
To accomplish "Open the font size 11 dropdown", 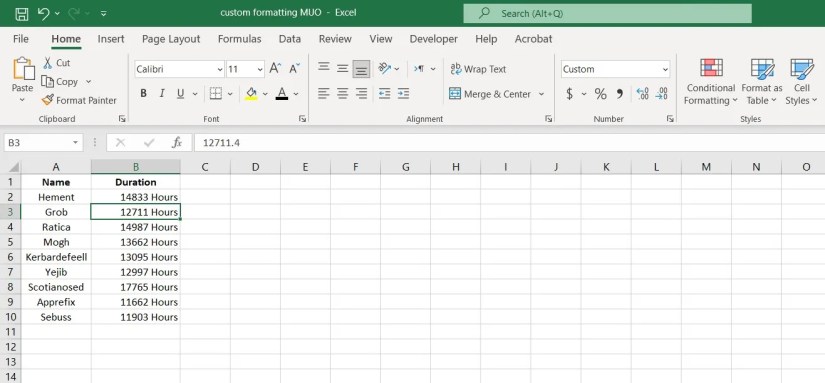I will 260,69.
